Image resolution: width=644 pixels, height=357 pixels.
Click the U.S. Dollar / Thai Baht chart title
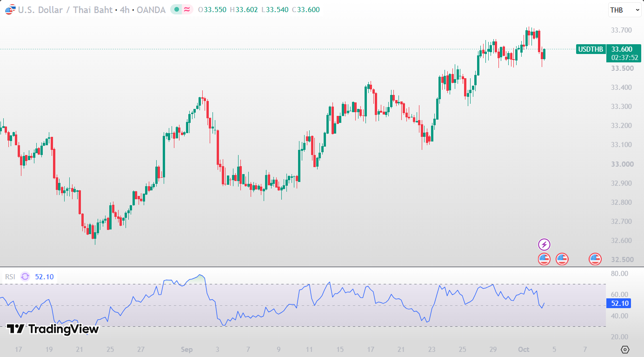65,10
